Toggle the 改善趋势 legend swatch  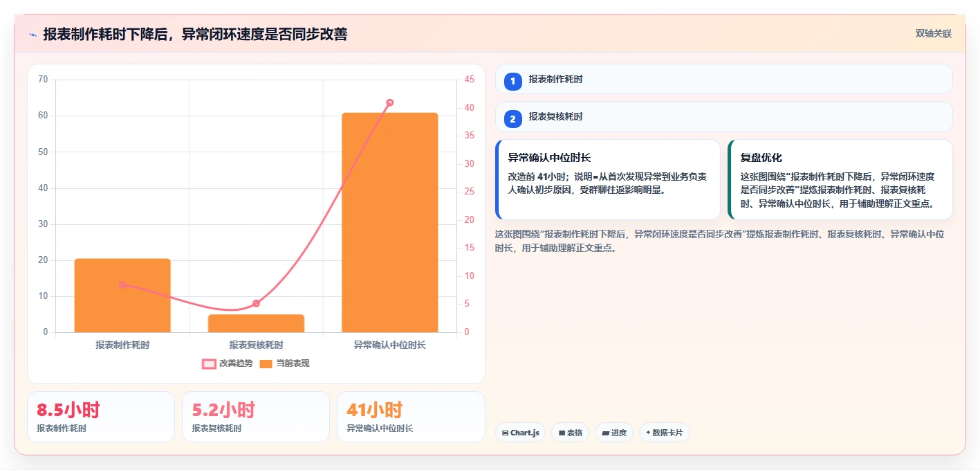click(x=209, y=363)
